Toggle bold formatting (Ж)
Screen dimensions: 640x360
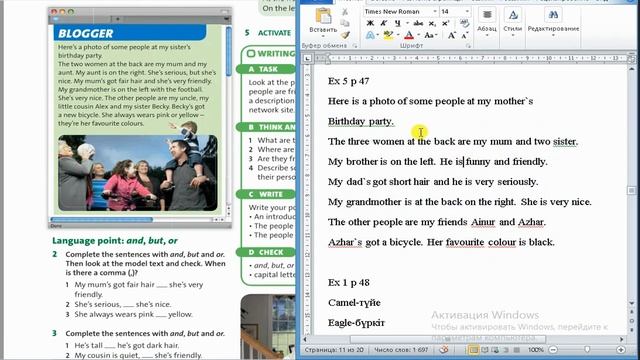(x=370, y=23)
